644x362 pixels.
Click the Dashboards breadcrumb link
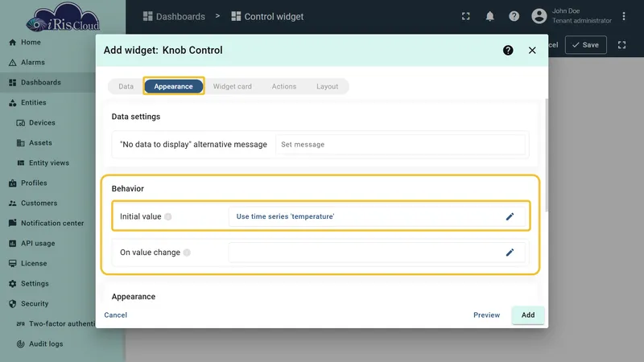(x=174, y=16)
